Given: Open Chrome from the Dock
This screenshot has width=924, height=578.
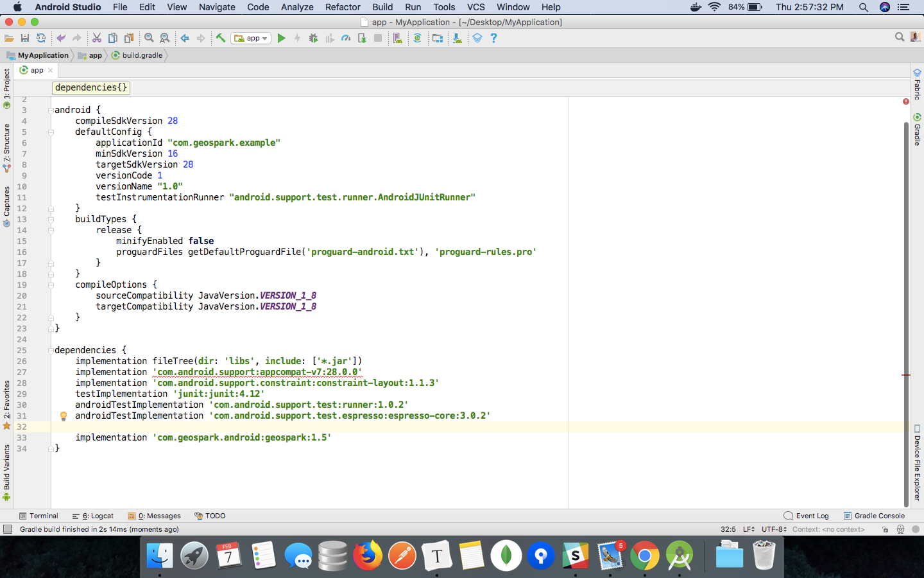Looking at the screenshot, I should (644, 556).
